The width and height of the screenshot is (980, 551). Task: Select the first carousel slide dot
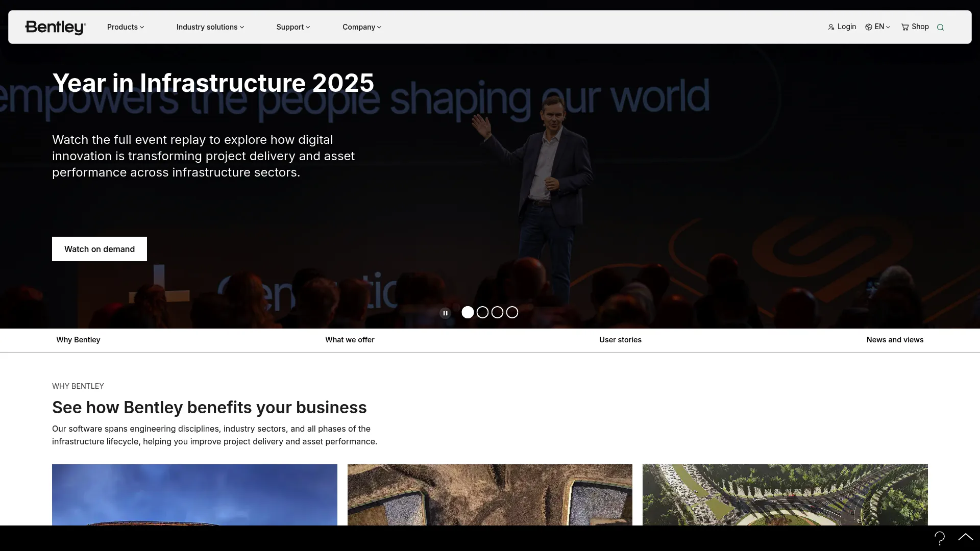[x=468, y=312]
